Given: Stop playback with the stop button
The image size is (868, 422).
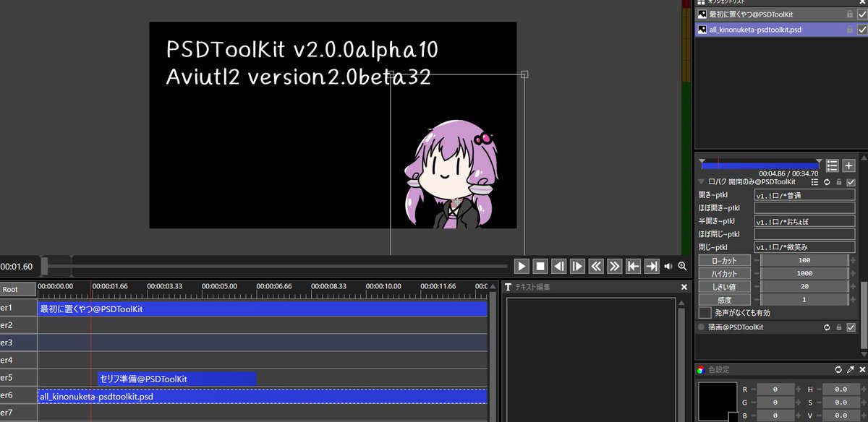Looking at the screenshot, I should tap(540, 266).
